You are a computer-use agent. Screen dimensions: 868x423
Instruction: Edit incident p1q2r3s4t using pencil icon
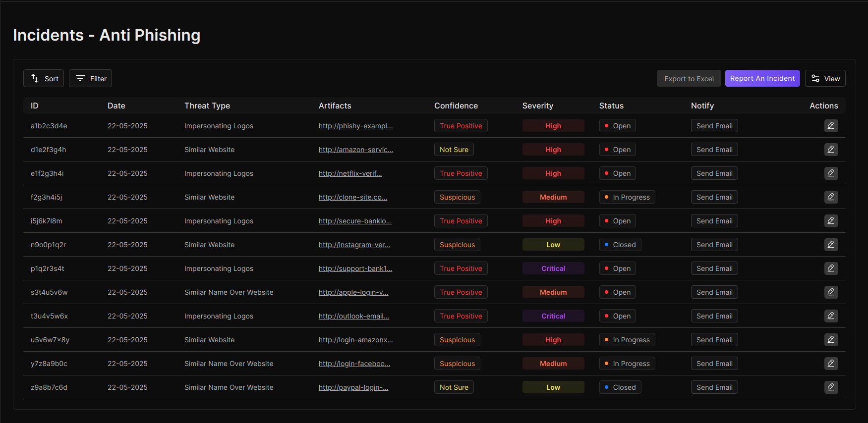pyautogui.click(x=831, y=268)
